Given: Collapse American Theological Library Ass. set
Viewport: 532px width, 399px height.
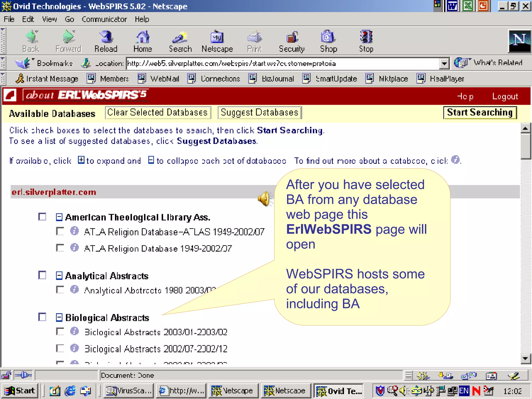Looking at the screenshot, I should click(x=59, y=217).
